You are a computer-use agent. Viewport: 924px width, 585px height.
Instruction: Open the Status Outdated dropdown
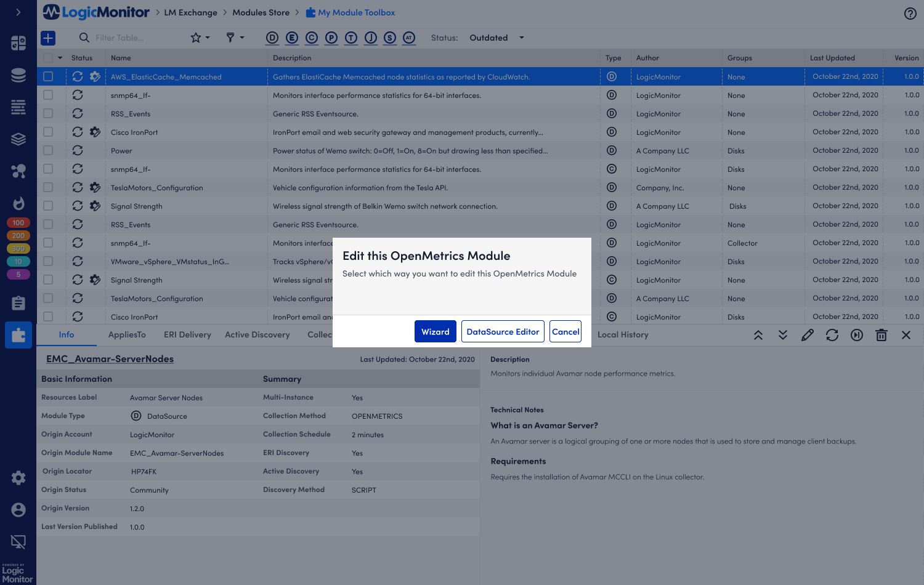pos(496,38)
